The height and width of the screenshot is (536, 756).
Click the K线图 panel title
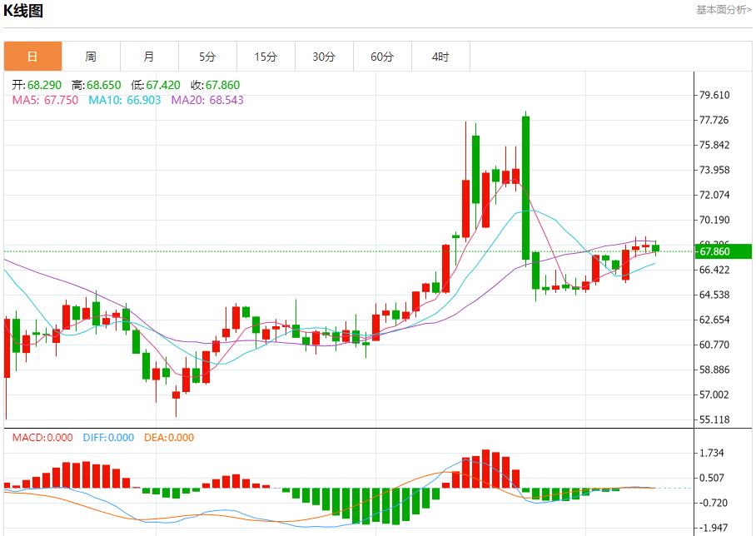click(x=23, y=11)
